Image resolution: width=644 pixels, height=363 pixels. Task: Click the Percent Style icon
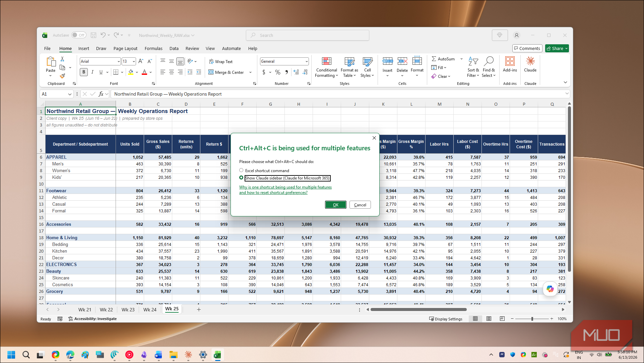click(x=278, y=72)
